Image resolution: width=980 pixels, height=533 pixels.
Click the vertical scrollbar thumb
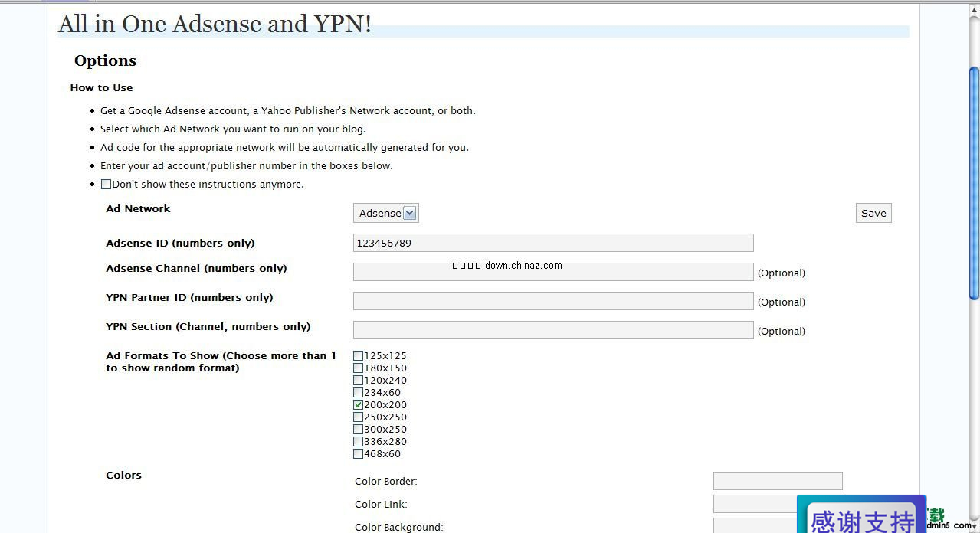pyautogui.click(x=974, y=184)
